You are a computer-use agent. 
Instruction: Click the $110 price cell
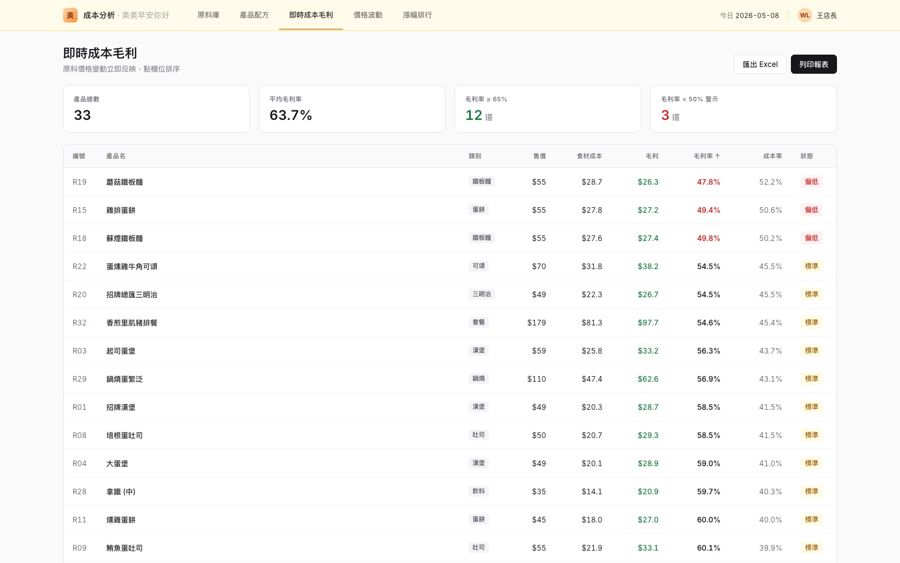(x=536, y=379)
